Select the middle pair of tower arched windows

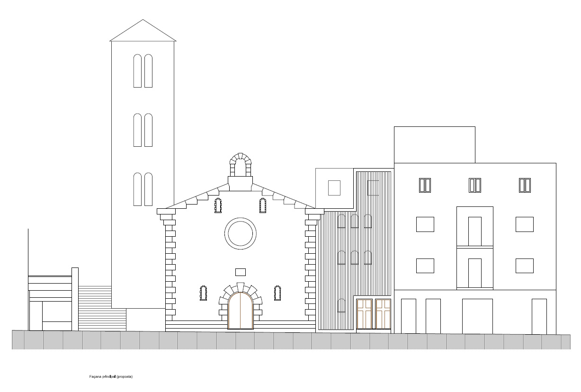pyautogui.click(x=143, y=130)
